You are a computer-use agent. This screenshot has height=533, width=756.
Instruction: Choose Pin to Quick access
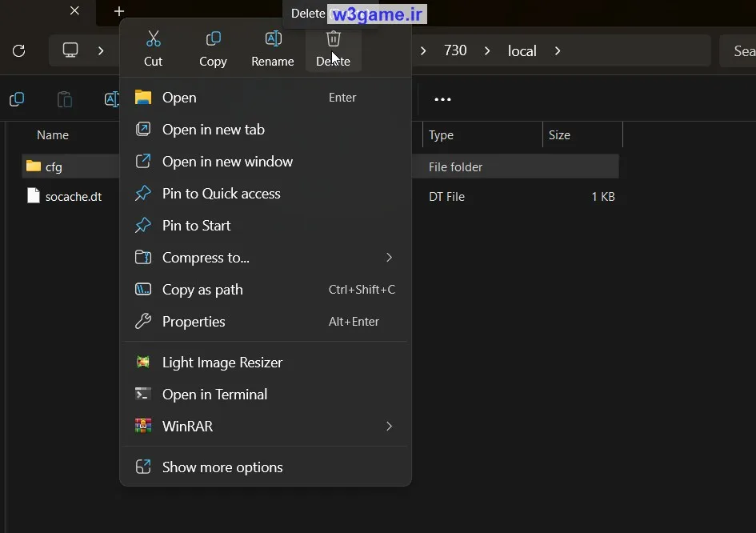pos(265,194)
